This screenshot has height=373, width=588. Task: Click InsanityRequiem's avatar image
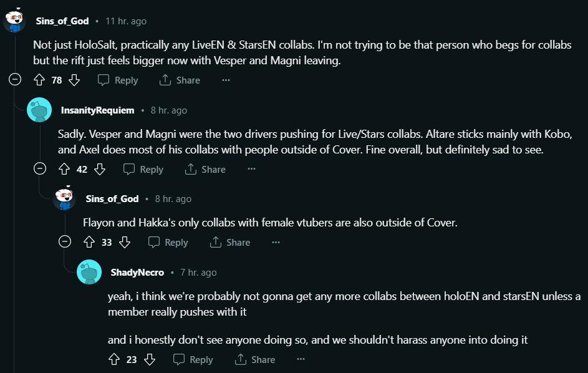39,110
